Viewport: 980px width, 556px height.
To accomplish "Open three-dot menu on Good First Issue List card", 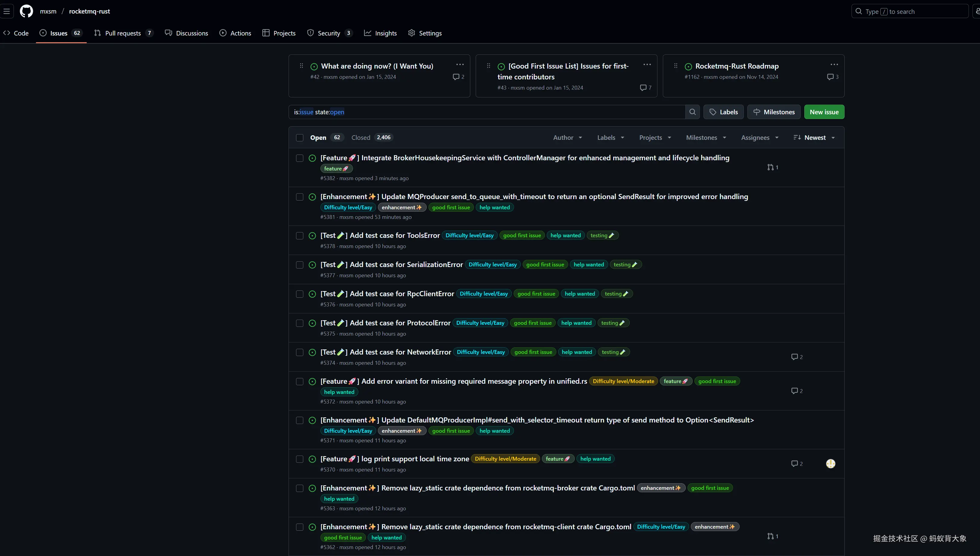I will [647, 65].
